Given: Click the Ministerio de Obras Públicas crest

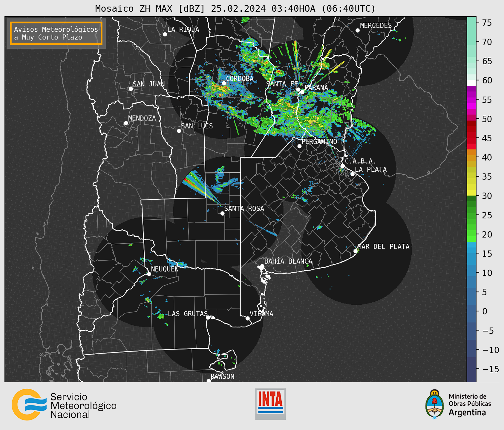Looking at the screenshot, I should (435, 404).
